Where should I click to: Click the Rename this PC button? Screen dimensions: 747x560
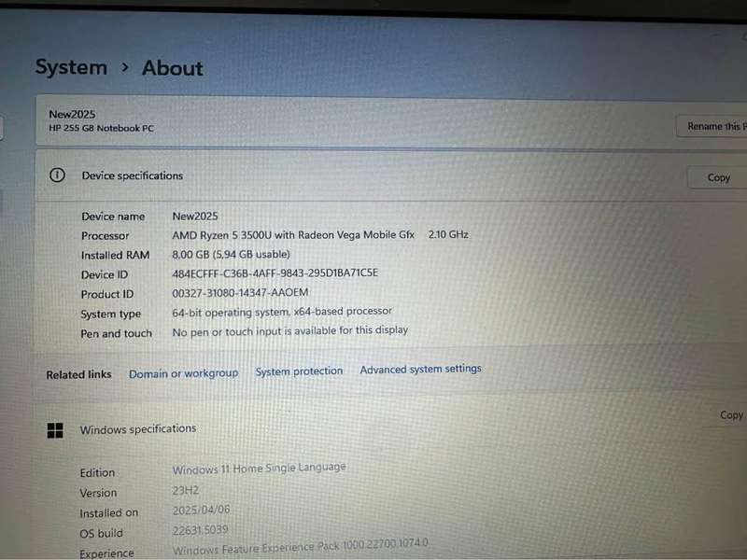[712, 127]
